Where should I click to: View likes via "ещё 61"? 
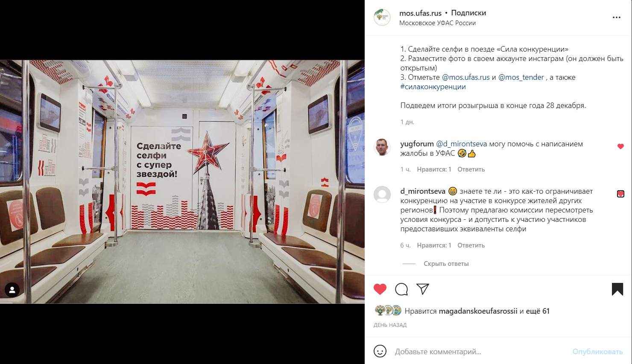pos(538,311)
